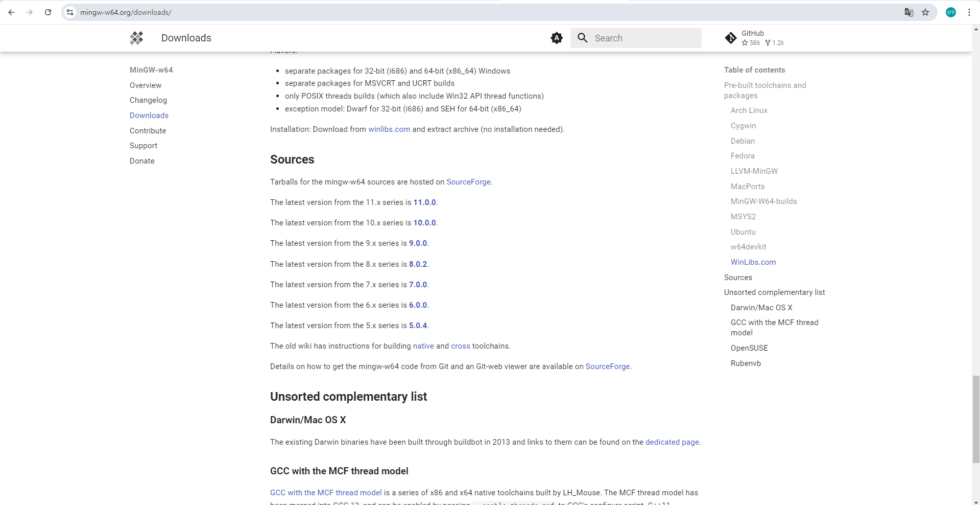Viewport: 980px width, 505px height.
Task: Go to Contribute in the sidebar
Action: pyautogui.click(x=148, y=131)
